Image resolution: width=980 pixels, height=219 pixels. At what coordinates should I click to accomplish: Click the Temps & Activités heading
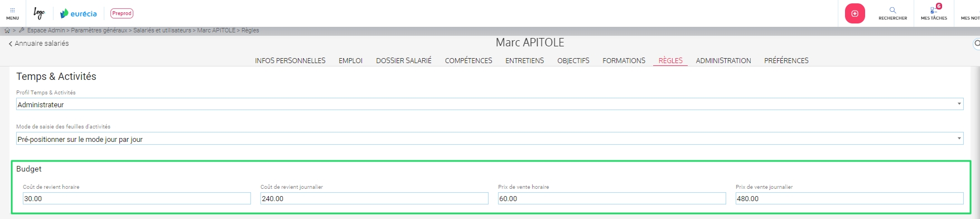(56, 77)
